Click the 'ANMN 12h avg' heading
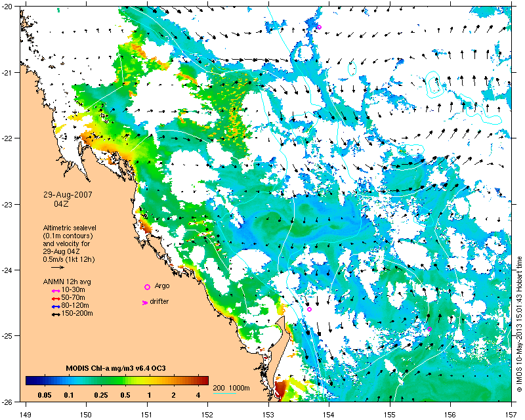 [x=67, y=282]
